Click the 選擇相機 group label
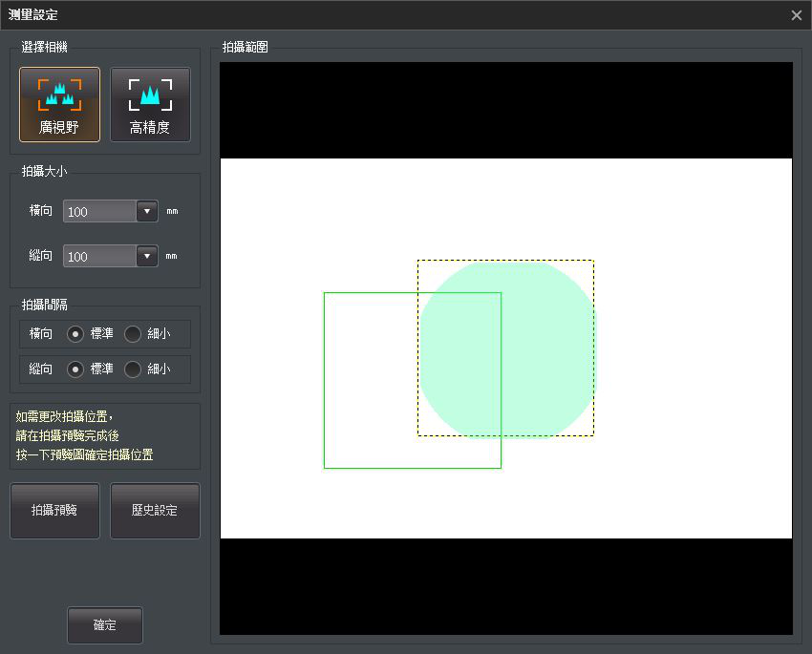 pyautogui.click(x=44, y=47)
